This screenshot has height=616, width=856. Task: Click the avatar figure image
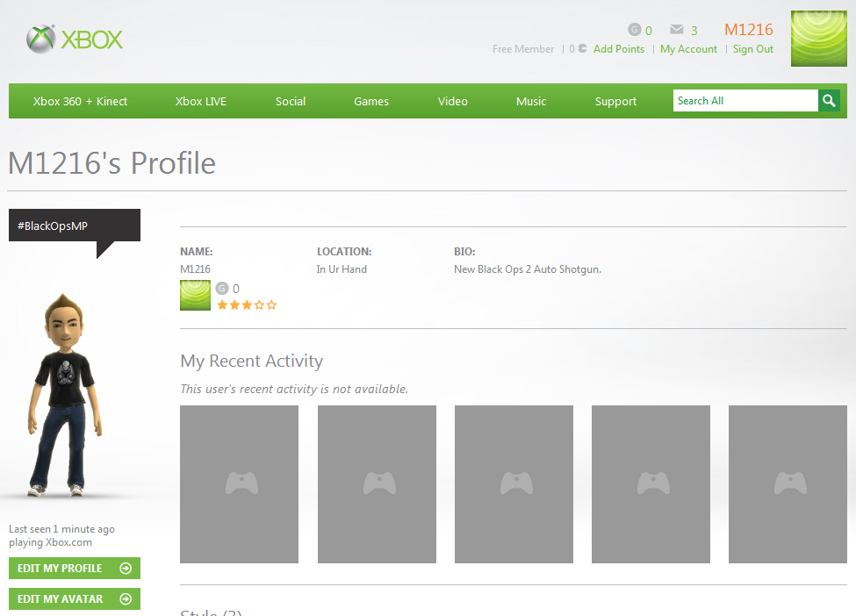pos(64,396)
